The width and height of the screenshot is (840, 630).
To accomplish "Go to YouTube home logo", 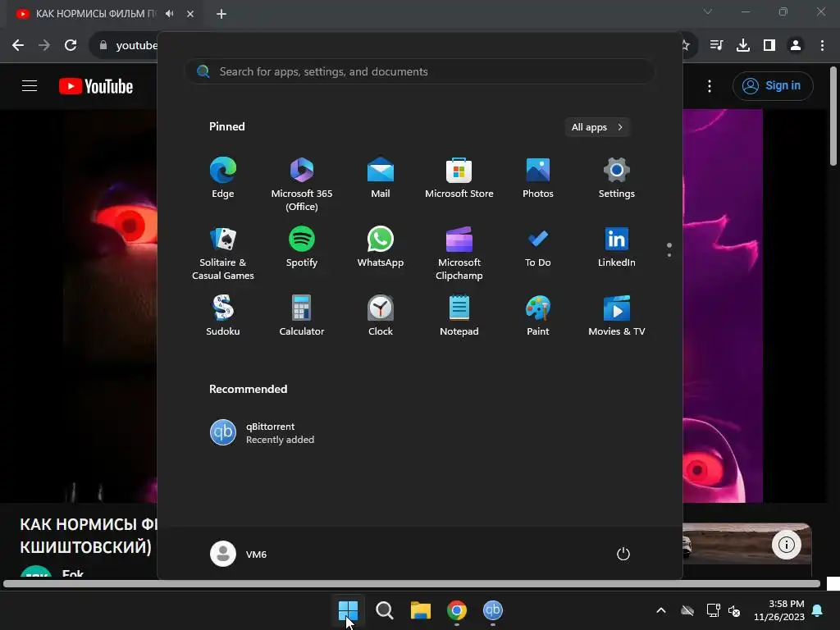I will (x=96, y=86).
